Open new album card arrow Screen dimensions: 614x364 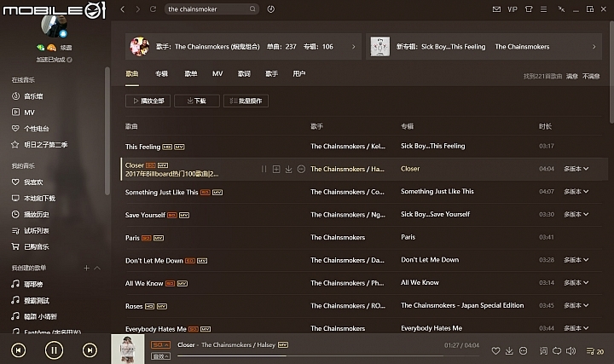point(594,47)
